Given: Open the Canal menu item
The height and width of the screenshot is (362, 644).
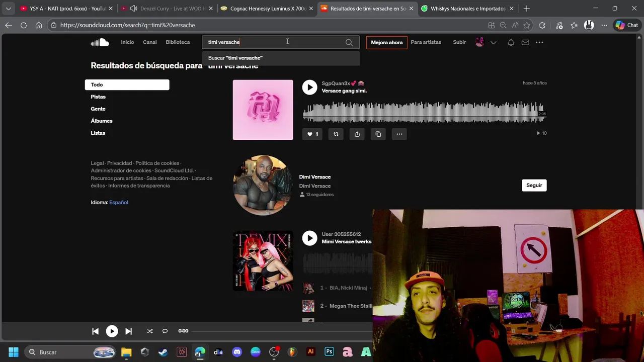Looking at the screenshot, I should 150,42.
